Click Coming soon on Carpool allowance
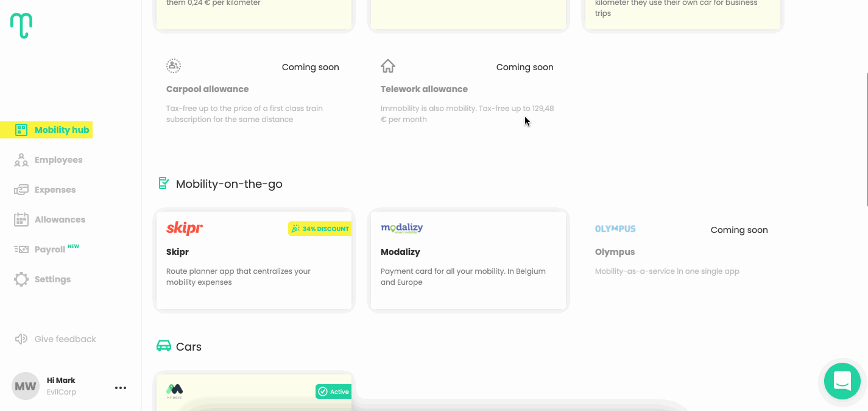The image size is (868, 411). [x=311, y=67]
